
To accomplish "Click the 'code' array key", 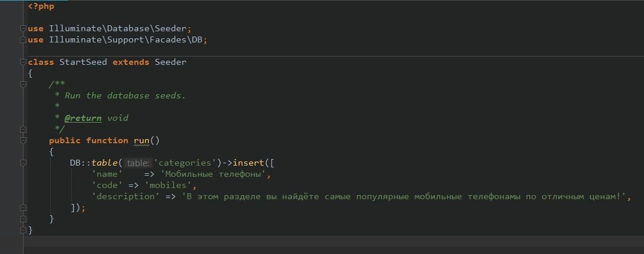I will pos(107,186).
